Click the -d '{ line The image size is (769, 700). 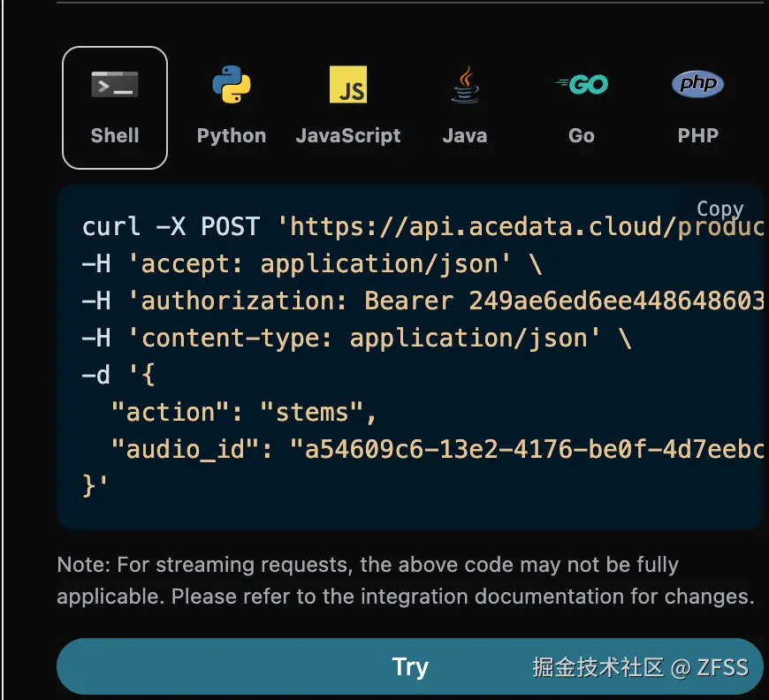pyautogui.click(x=118, y=376)
